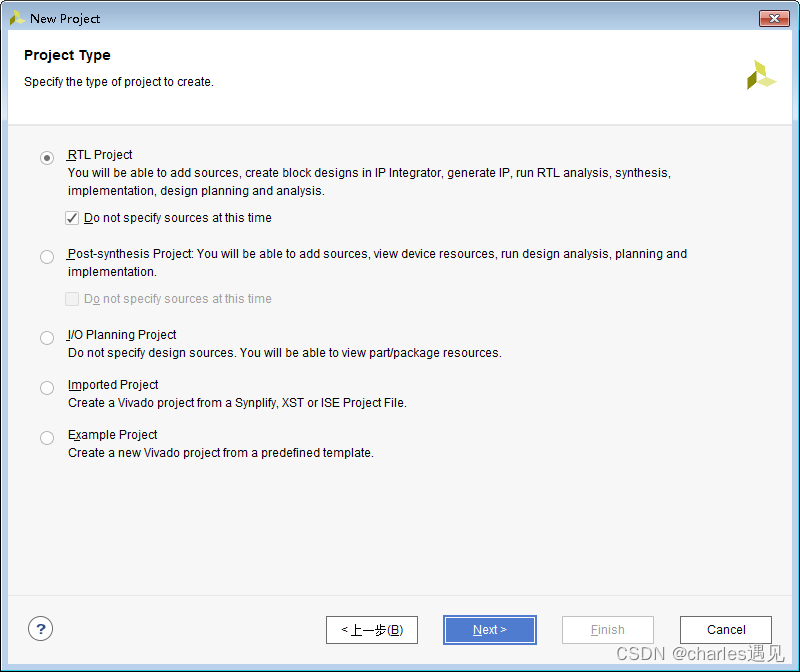Click the 'I/O Planning Project' label text

(122, 335)
